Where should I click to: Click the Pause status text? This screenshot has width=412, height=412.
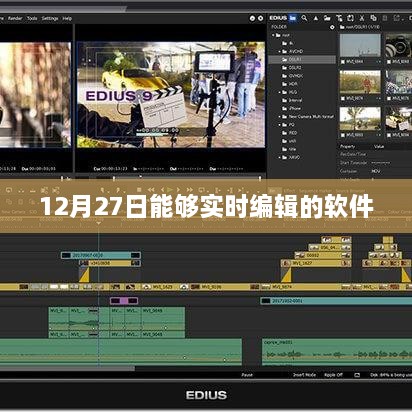click(247, 375)
